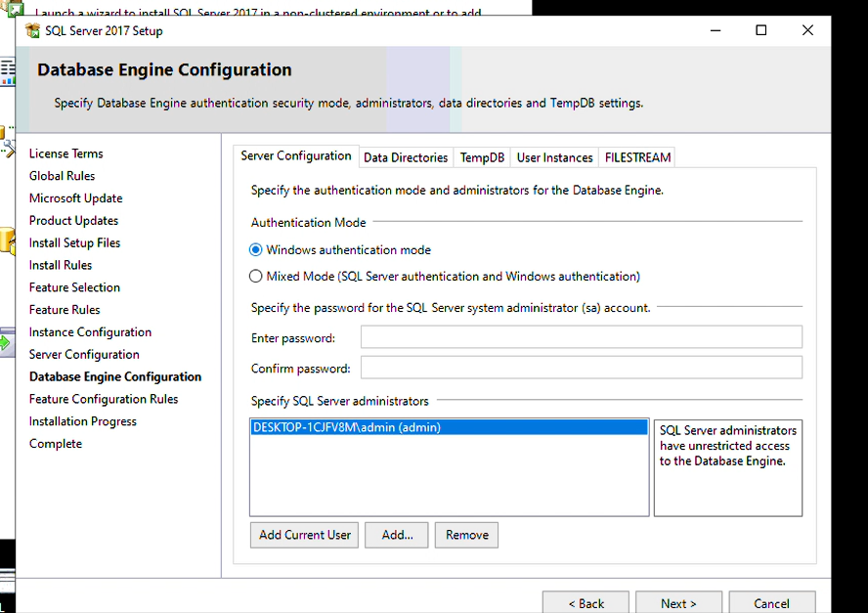
Task: Click License Terms step in sidebar
Action: click(65, 153)
